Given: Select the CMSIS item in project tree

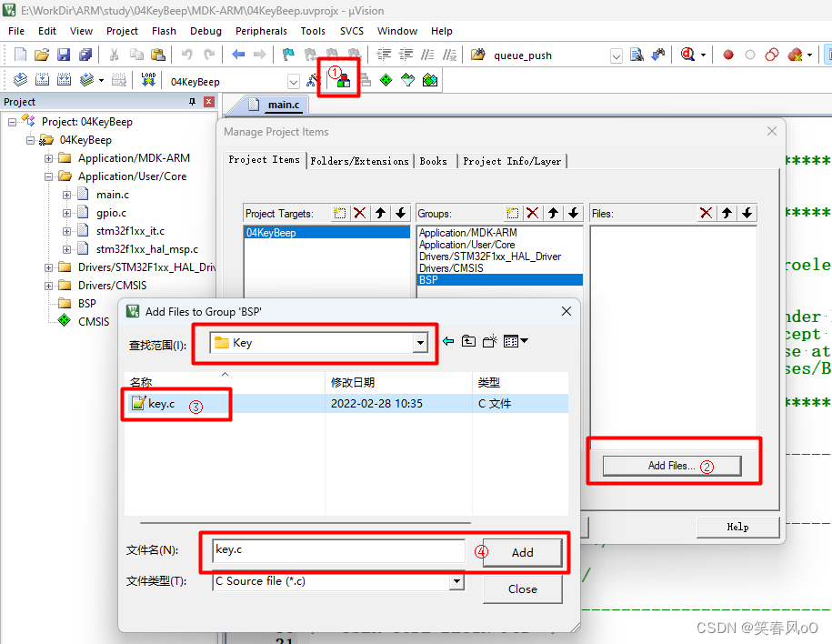Looking at the screenshot, I should click(x=94, y=322).
